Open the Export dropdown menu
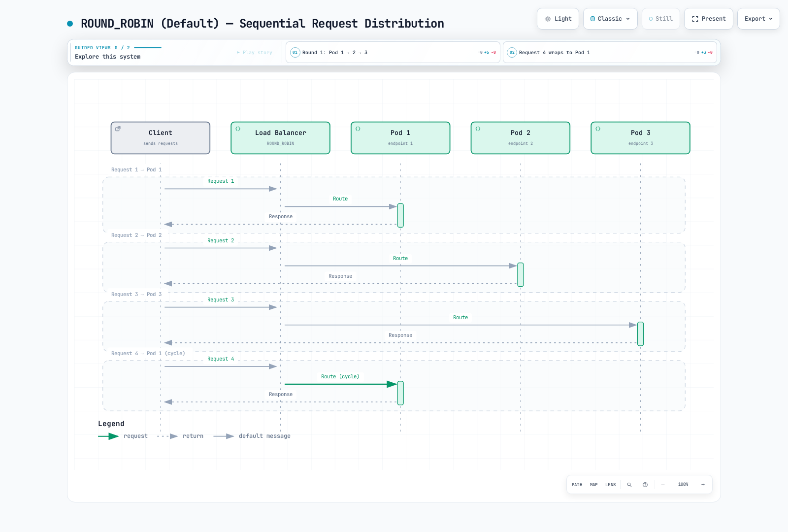This screenshot has width=788, height=532. [758, 19]
